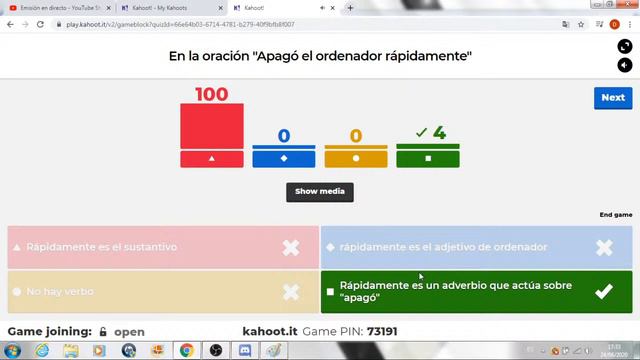
Task: Reload the page
Action: click(40, 24)
